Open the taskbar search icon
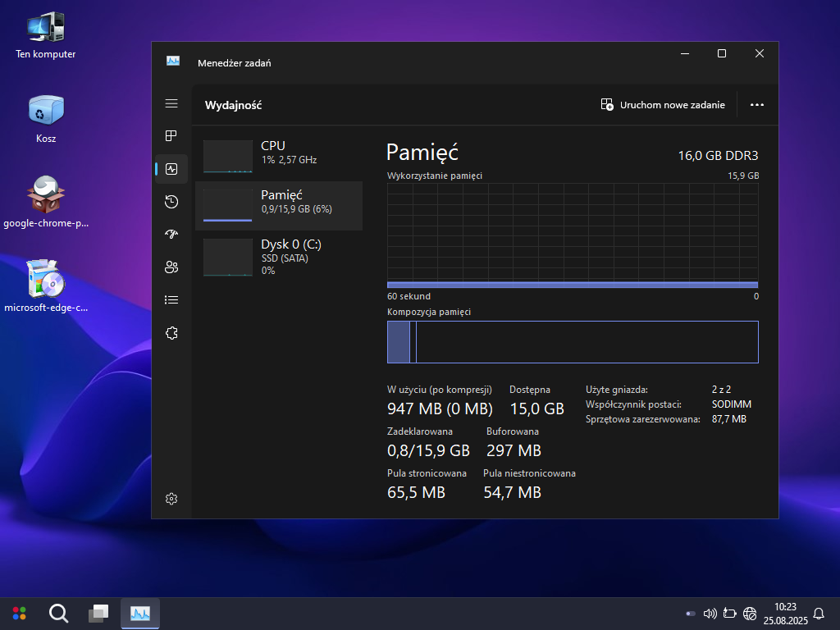The image size is (840, 630). point(58,613)
